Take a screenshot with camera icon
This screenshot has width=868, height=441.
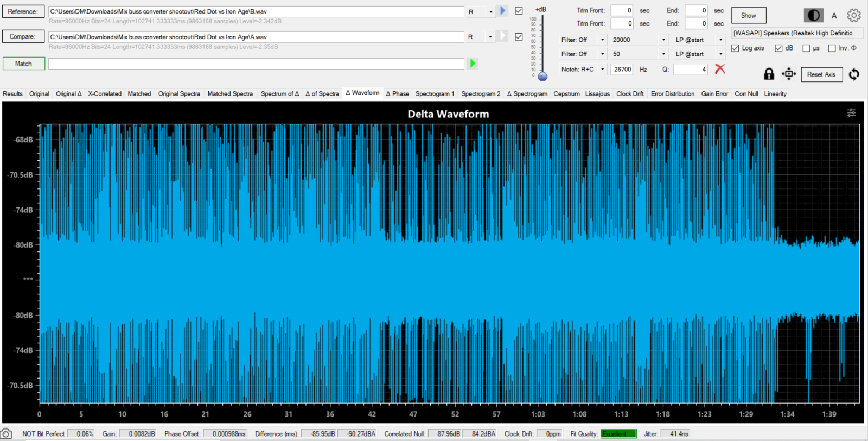6,434
